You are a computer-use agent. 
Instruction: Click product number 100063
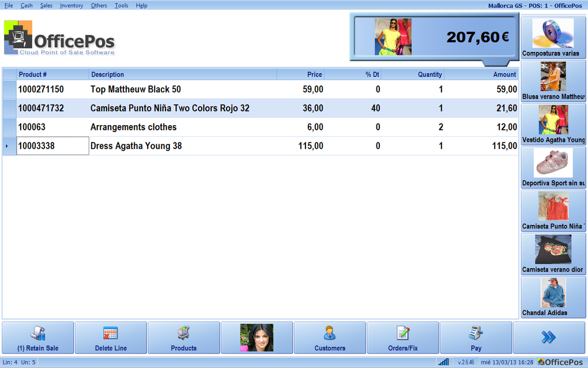coord(32,127)
